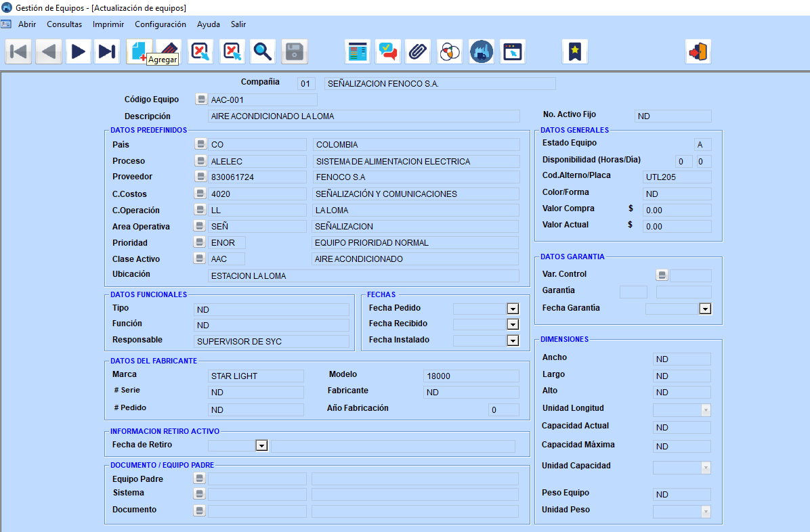The image size is (810, 532).
Task: Open the magnifying glass search tool
Action: pos(262,51)
